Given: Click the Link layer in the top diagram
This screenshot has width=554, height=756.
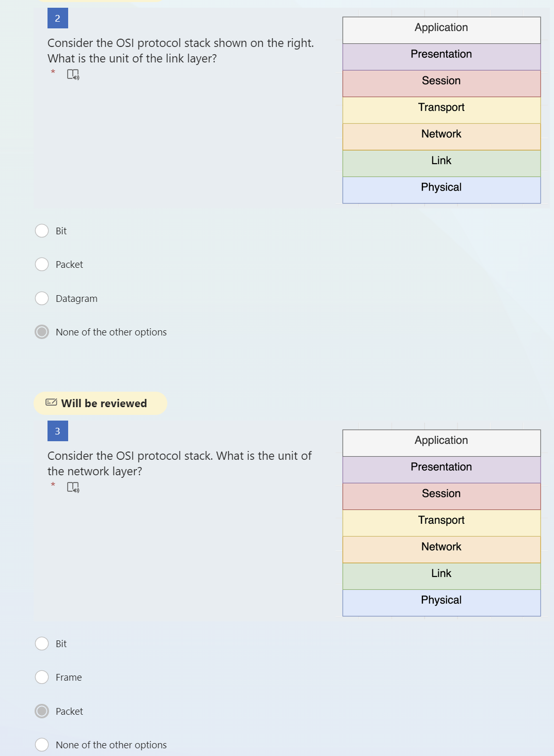Looking at the screenshot, I should pyautogui.click(x=441, y=160).
